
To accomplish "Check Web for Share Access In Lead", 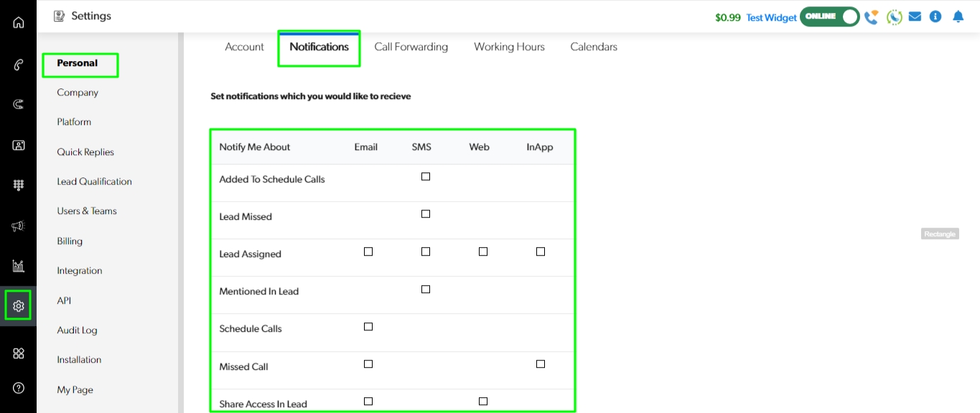I will pyautogui.click(x=483, y=402).
